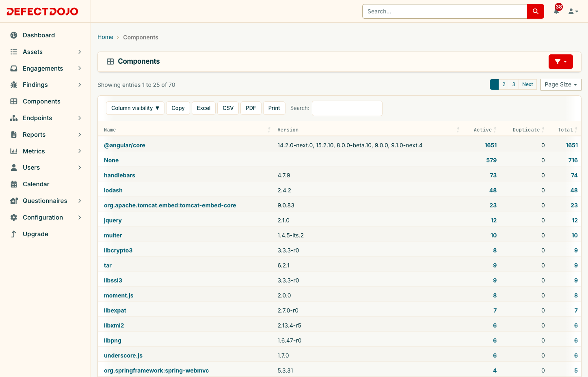Go to page 2 of results

[504, 84]
